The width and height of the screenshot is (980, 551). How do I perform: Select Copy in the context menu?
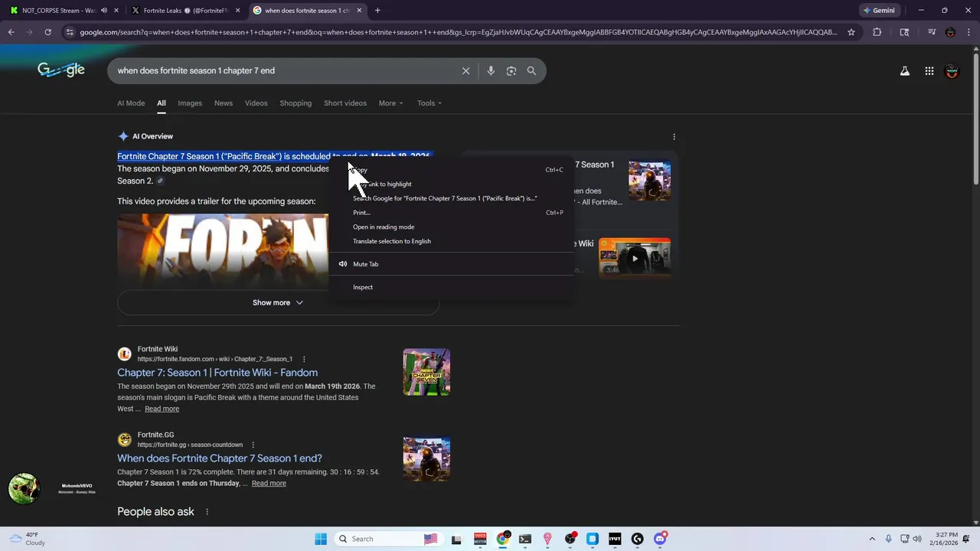tap(452, 170)
